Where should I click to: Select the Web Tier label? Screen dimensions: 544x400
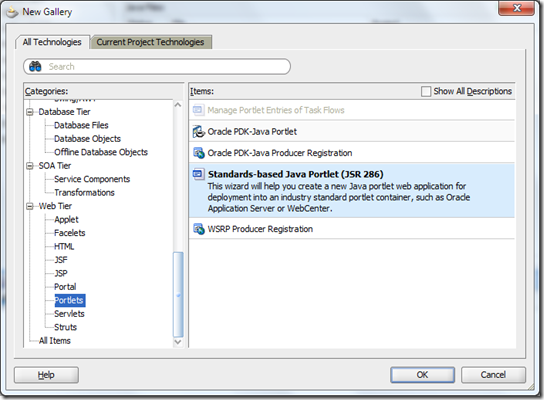(56, 206)
